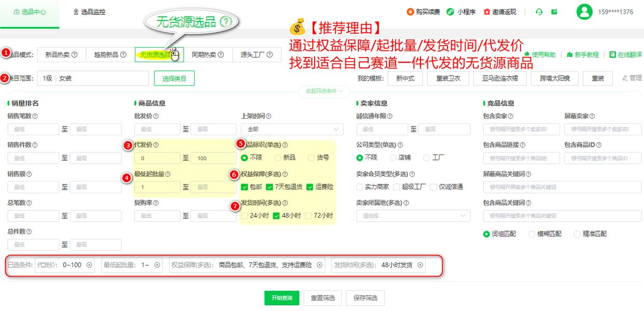Click the 选择类目 button
Screen dimensions: 644x311
(174, 78)
